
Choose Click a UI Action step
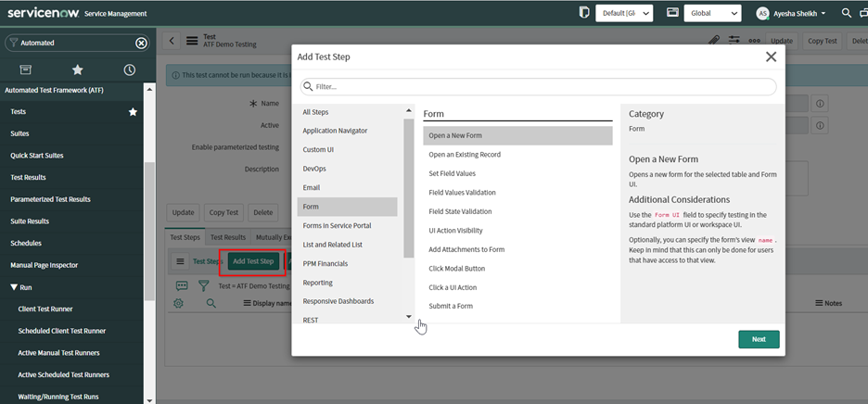(x=517, y=288)
